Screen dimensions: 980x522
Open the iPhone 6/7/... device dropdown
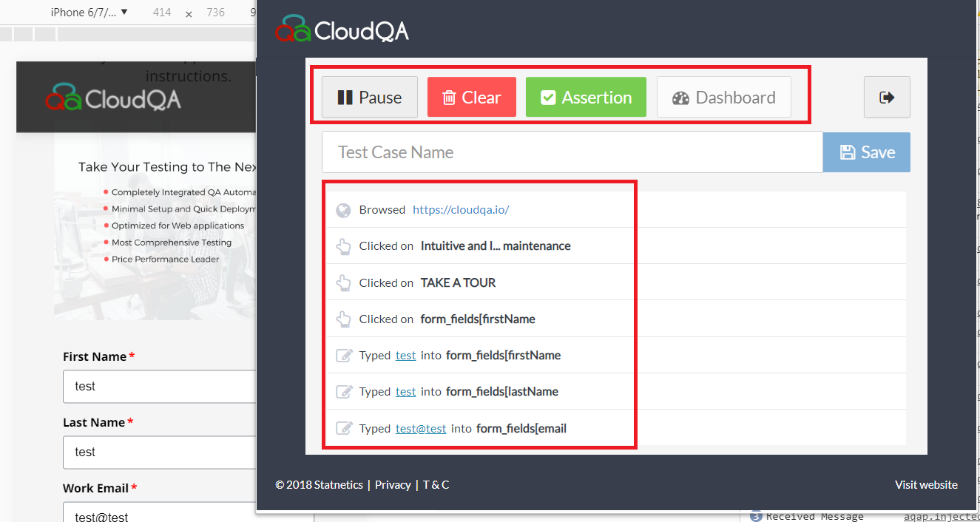pos(89,13)
